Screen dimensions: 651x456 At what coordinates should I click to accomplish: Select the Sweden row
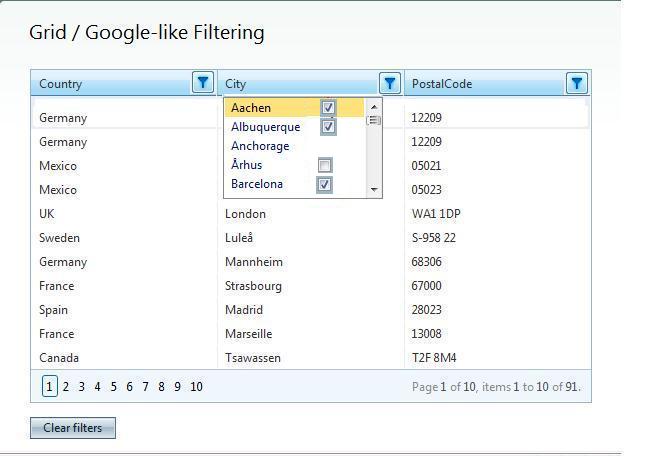tap(59, 238)
